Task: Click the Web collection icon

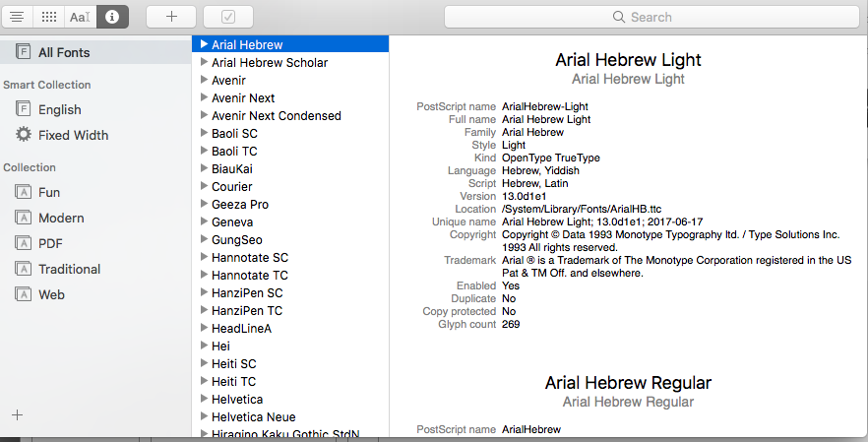Action: pos(23,294)
